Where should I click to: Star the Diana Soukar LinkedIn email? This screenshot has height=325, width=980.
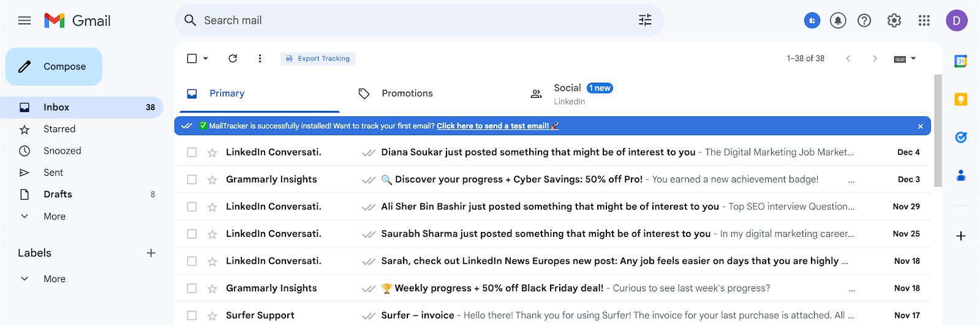213,152
